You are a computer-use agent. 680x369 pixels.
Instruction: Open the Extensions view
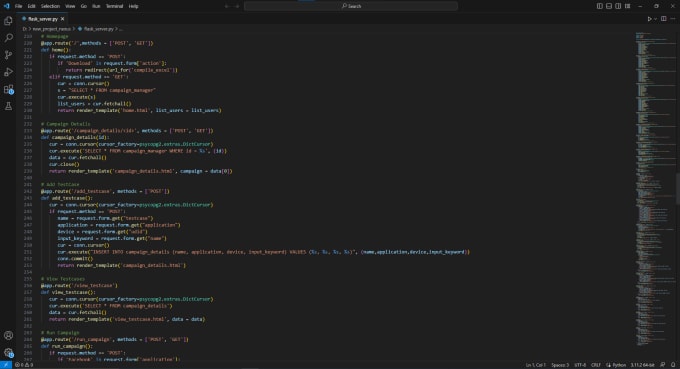click(x=8, y=89)
